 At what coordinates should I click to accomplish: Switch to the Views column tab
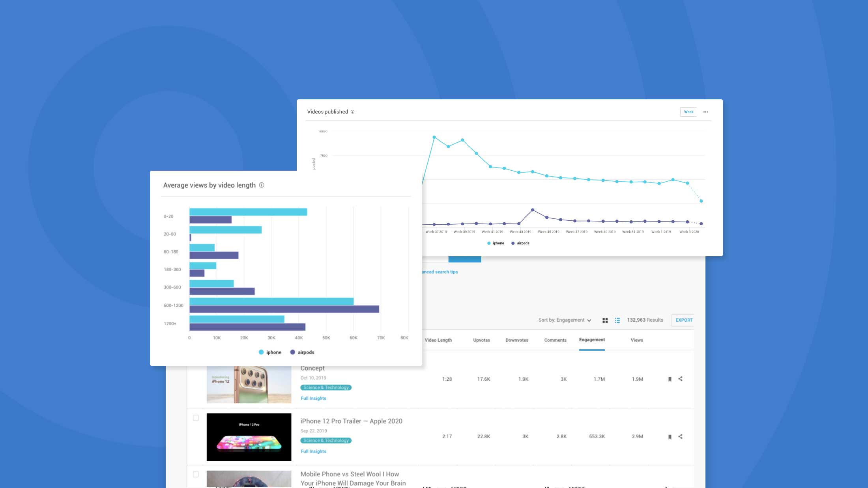636,340
